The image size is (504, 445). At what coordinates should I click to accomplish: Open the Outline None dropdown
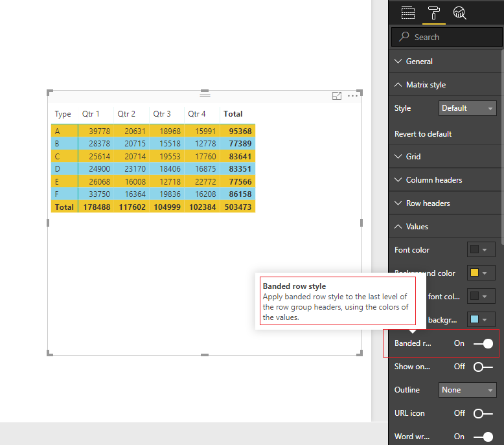[x=467, y=390]
